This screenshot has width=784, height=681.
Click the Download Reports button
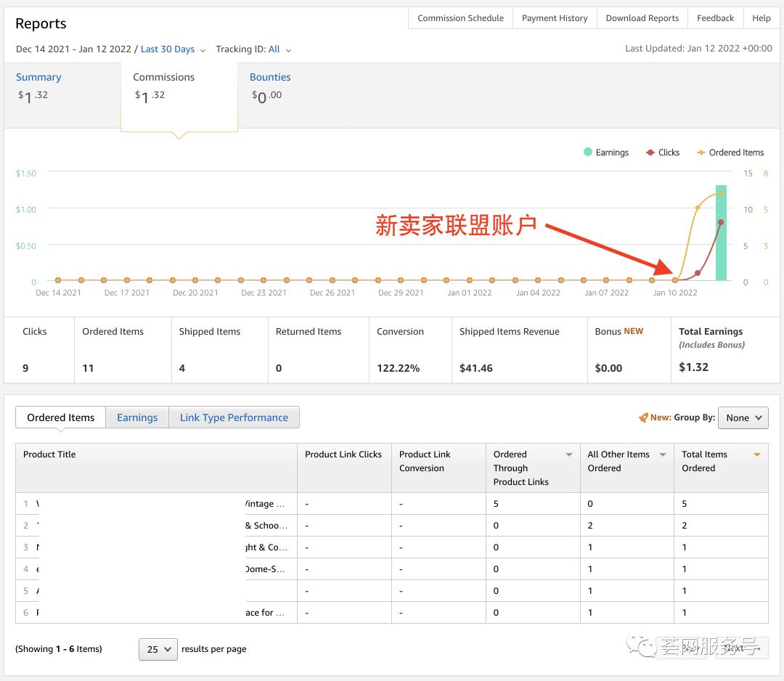click(x=642, y=18)
